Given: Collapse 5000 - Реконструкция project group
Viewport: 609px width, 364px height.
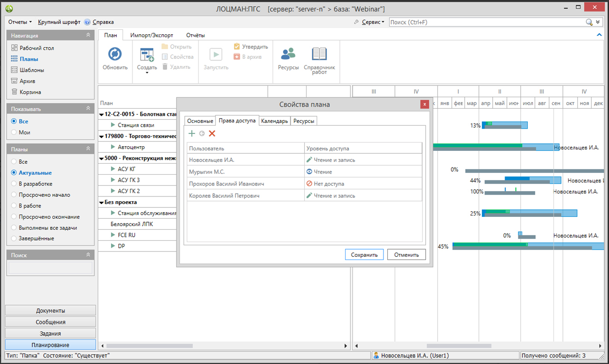Looking at the screenshot, I should [x=102, y=158].
